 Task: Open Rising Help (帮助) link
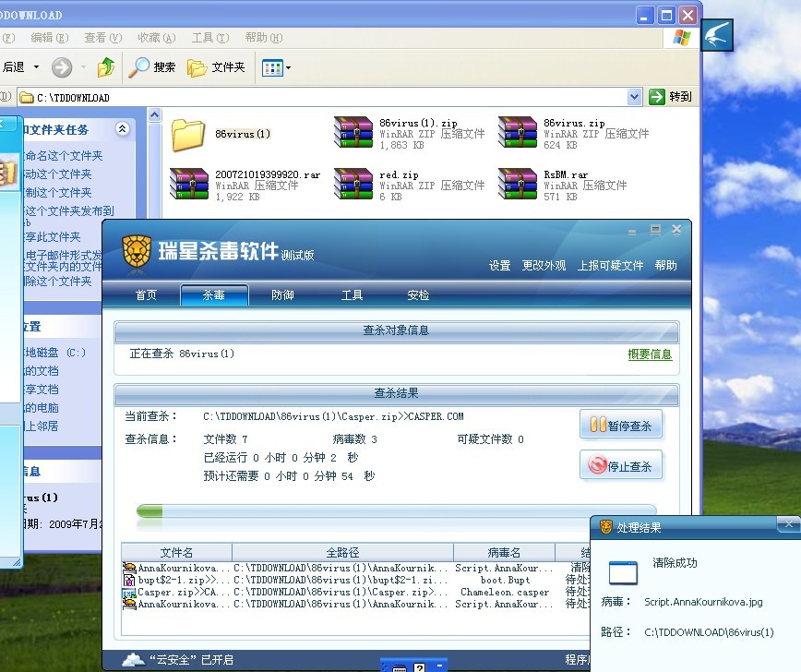[x=665, y=265]
